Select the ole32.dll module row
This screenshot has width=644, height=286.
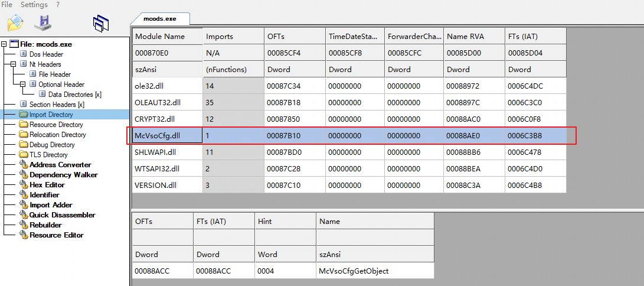[349, 86]
